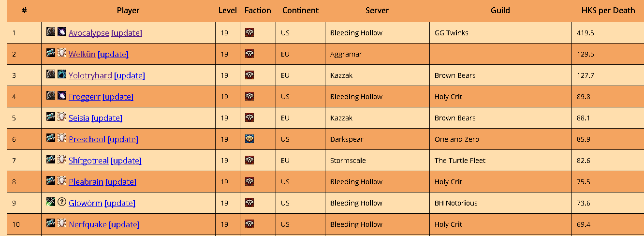
Task: Open the Yolotryhard player link
Action: tap(90, 75)
